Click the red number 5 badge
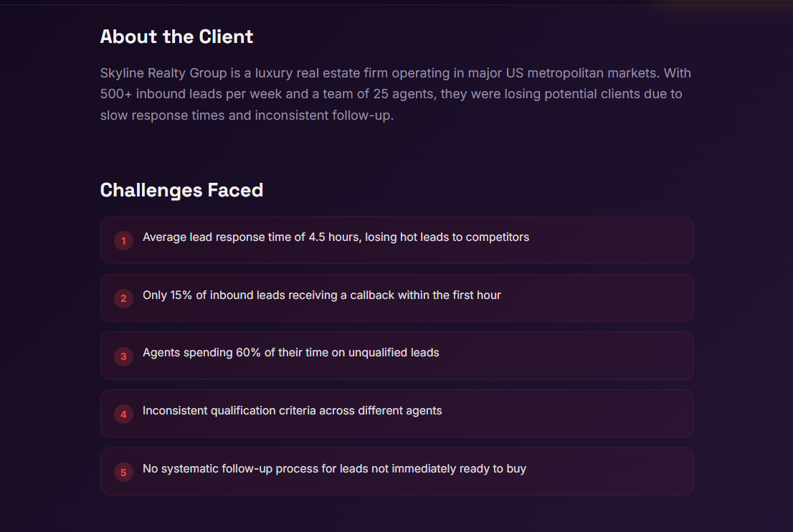The height and width of the screenshot is (532, 793). (x=123, y=472)
